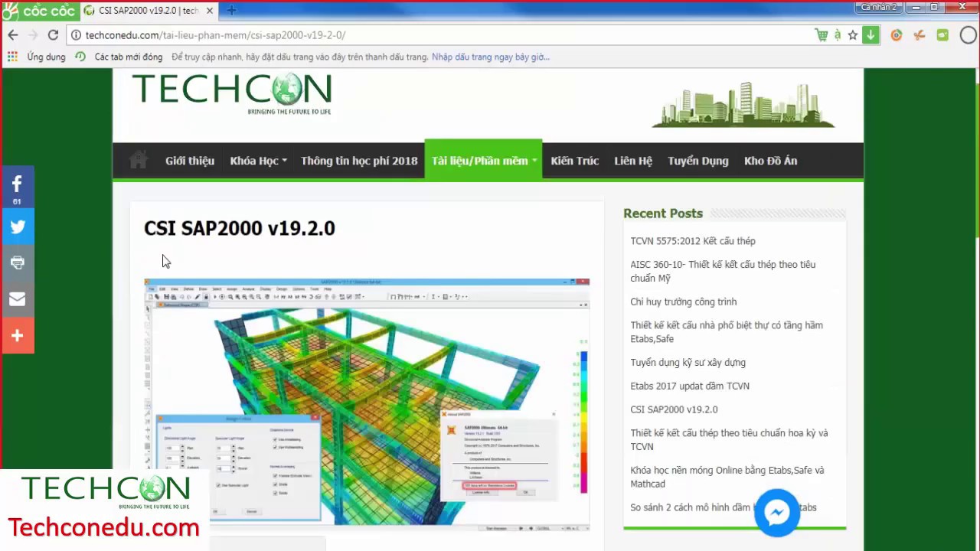Expand more share options plus icon
The image size is (980, 551).
click(x=17, y=335)
